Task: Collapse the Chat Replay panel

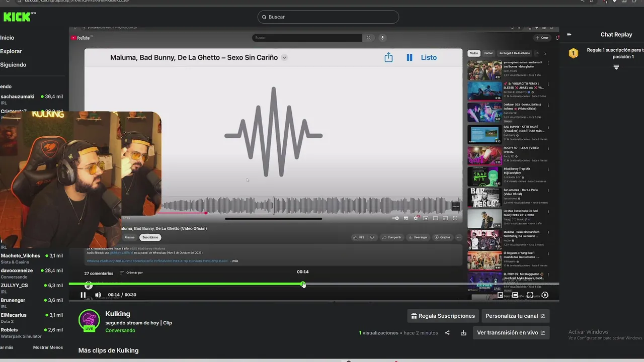Action: pyautogui.click(x=569, y=35)
